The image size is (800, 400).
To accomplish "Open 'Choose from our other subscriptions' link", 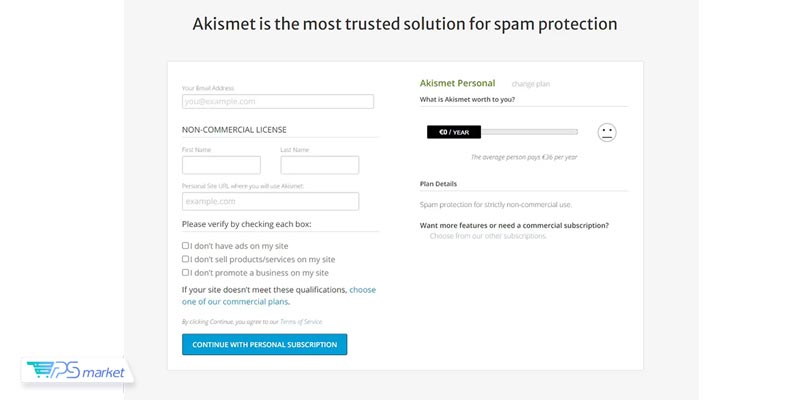I will tap(488, 236).
